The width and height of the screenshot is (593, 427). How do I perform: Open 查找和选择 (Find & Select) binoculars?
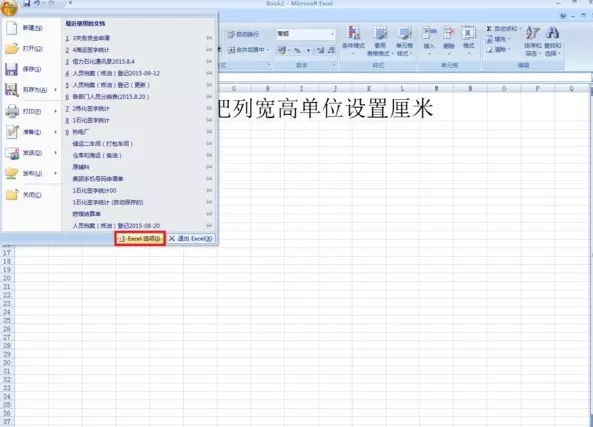(553, 40)
